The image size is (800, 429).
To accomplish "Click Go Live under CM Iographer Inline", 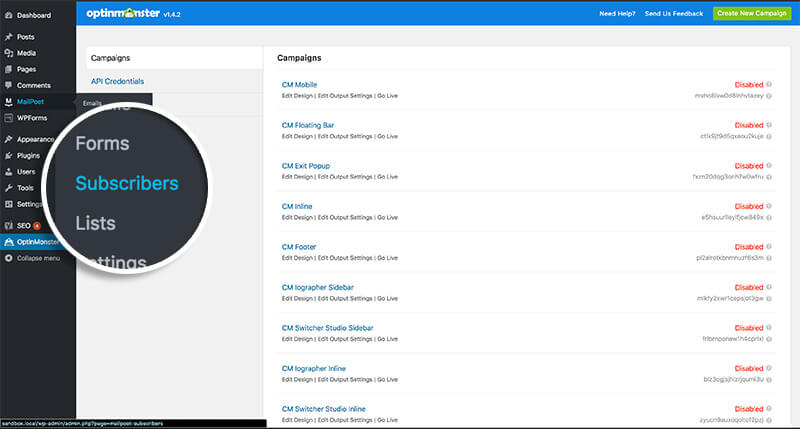I will click(x=388, y=380).
